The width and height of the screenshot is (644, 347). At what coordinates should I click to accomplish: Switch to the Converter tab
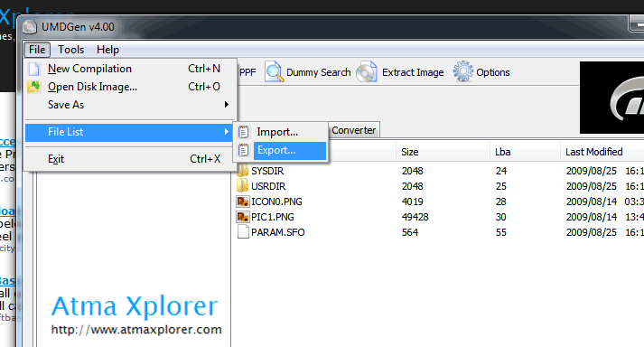(354, 130)
